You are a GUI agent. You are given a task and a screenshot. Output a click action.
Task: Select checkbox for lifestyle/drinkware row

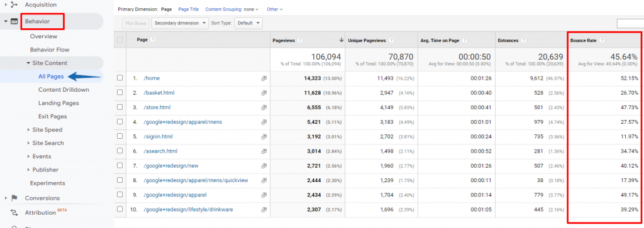[120, 209]
